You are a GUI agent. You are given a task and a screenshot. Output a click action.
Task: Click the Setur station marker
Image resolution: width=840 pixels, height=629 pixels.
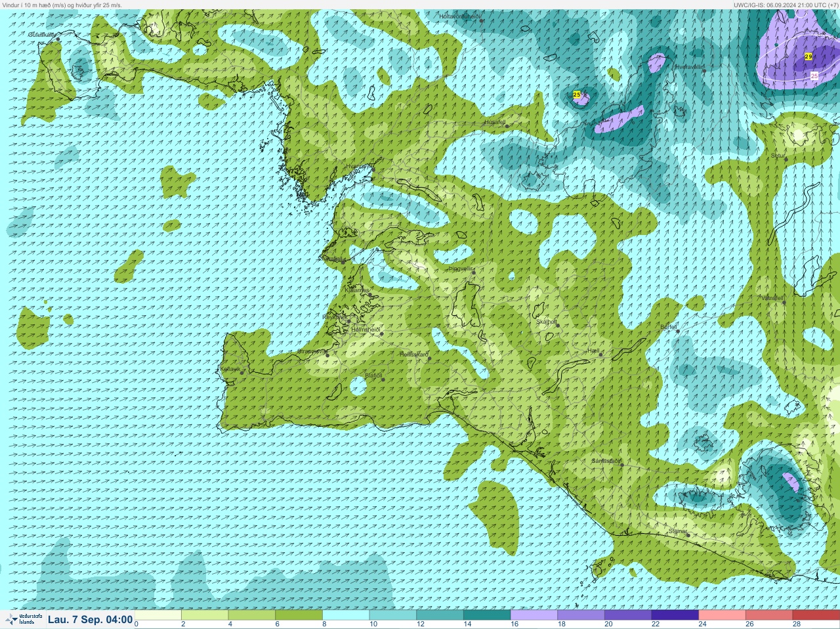click(786, 160)
